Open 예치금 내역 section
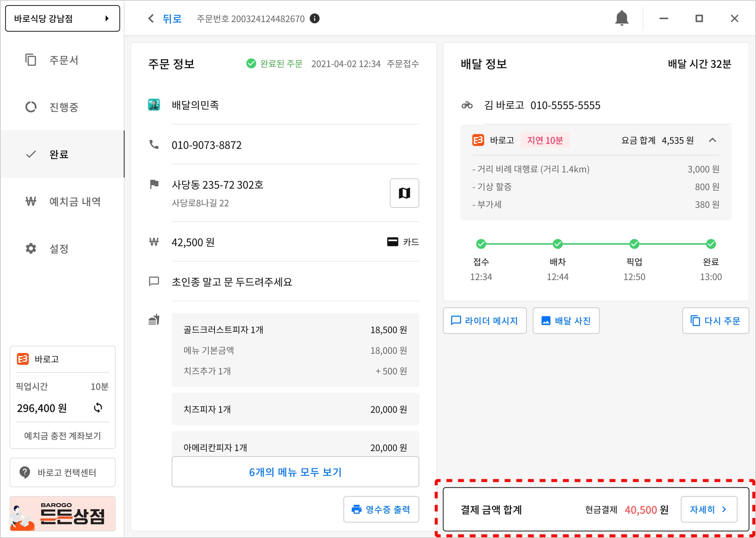Viewport: 756px width, 538px height. [x=75, y=202]
